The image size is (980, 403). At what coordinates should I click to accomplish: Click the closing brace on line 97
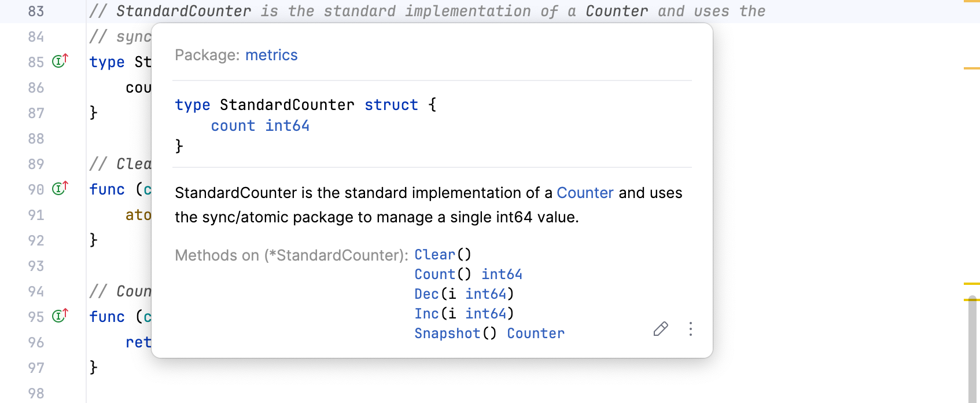point(94,367)
